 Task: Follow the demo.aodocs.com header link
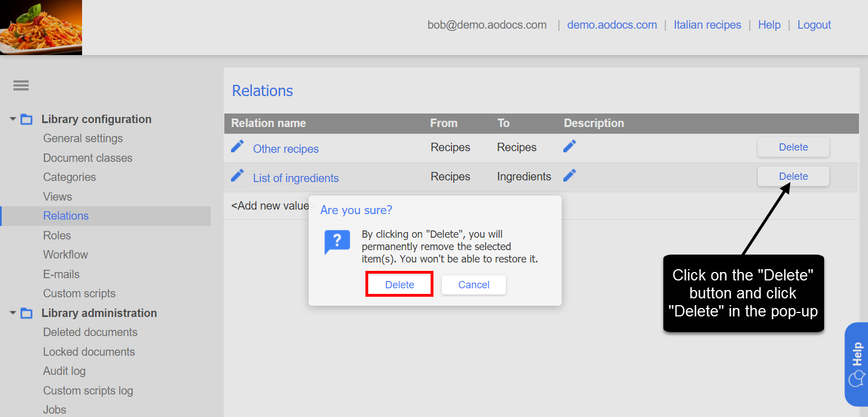(x=612, y=25)
